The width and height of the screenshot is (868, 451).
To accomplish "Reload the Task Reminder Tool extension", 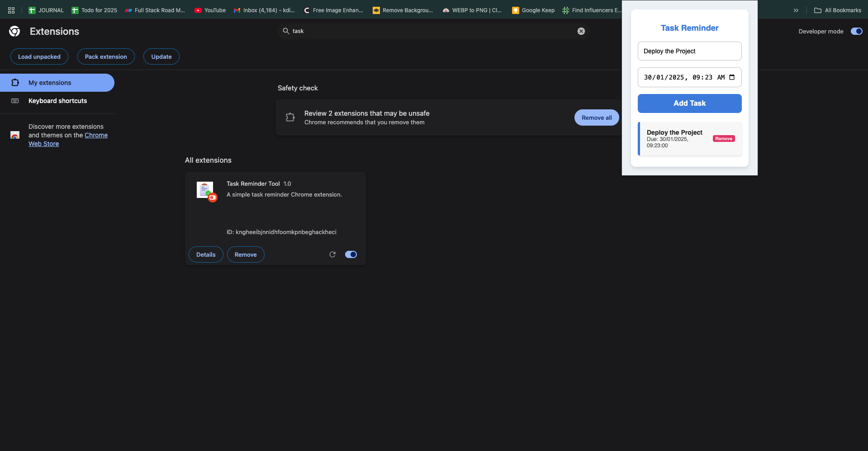I will (x=332, y=254).
